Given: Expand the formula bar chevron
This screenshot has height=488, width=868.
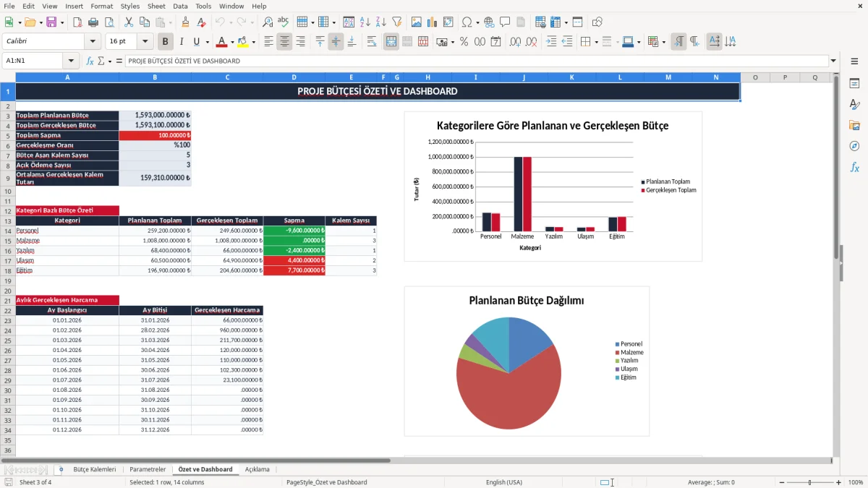Looking at the screenshot, I should click(x=833, y=61).
